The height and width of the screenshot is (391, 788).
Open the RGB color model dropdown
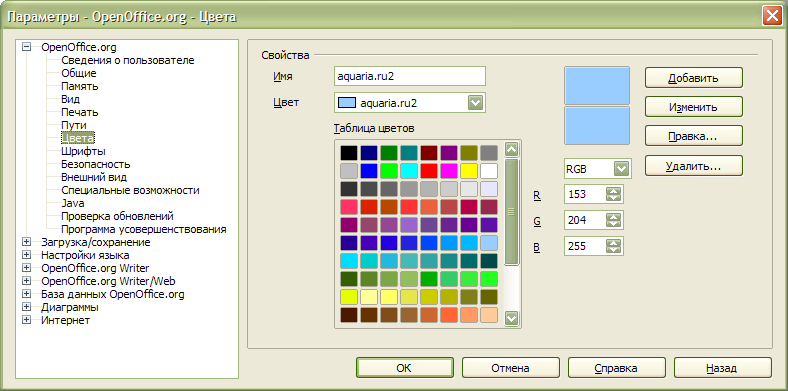tap(622, 169)
